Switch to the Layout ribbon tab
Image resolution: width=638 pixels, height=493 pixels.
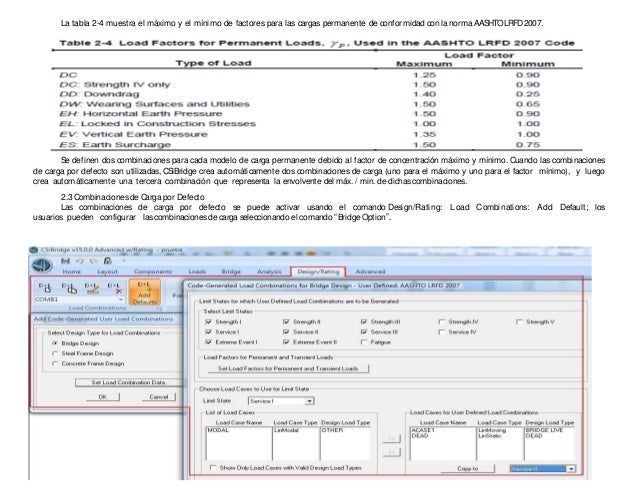[x=107, y=271]
